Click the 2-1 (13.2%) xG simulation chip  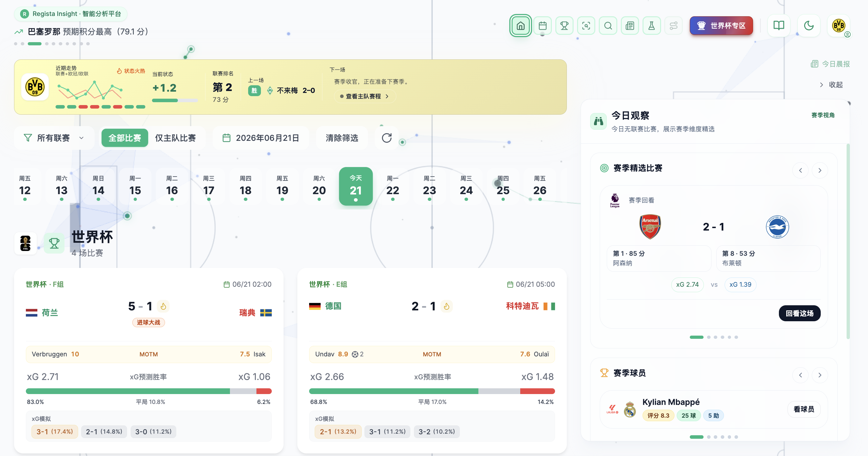point(338,432)
